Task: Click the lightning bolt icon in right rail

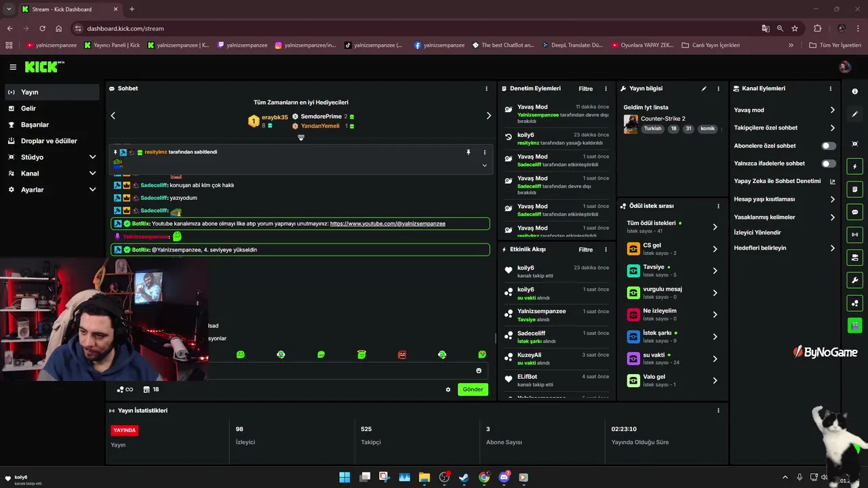Action: (854, 167)
